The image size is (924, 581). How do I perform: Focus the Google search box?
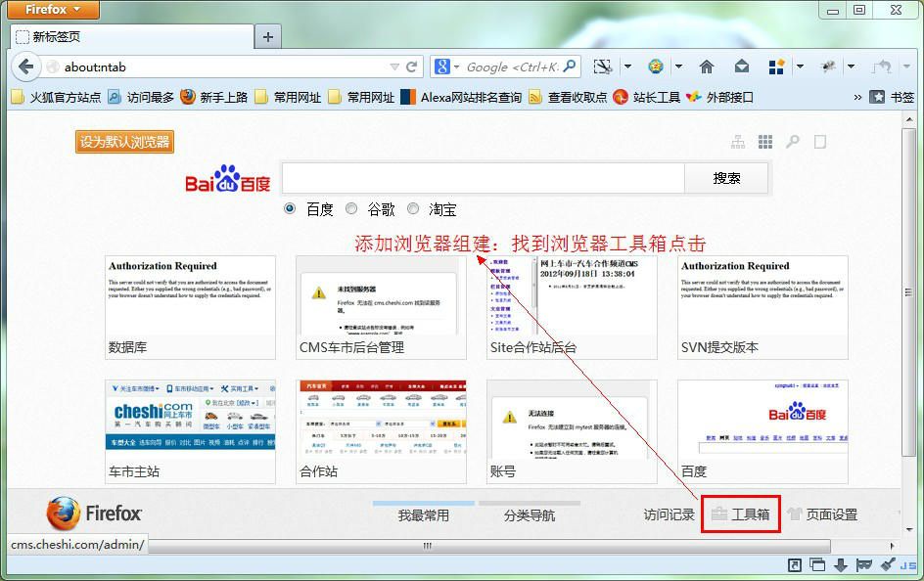(512, 67)
